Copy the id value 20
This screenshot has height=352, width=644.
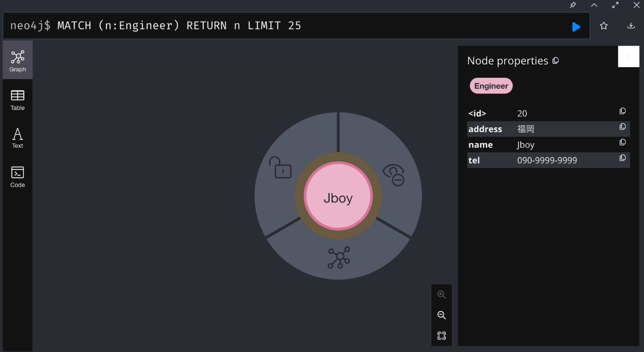tap(623, 111)
